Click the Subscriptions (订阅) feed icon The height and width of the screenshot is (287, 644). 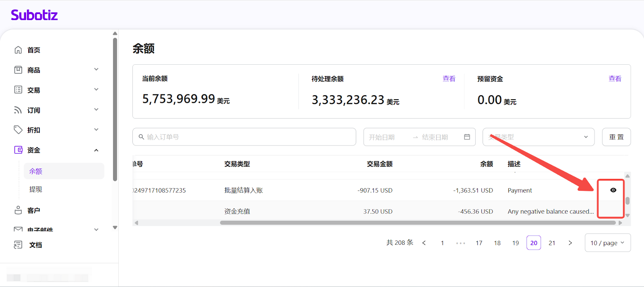pos(18,110)
